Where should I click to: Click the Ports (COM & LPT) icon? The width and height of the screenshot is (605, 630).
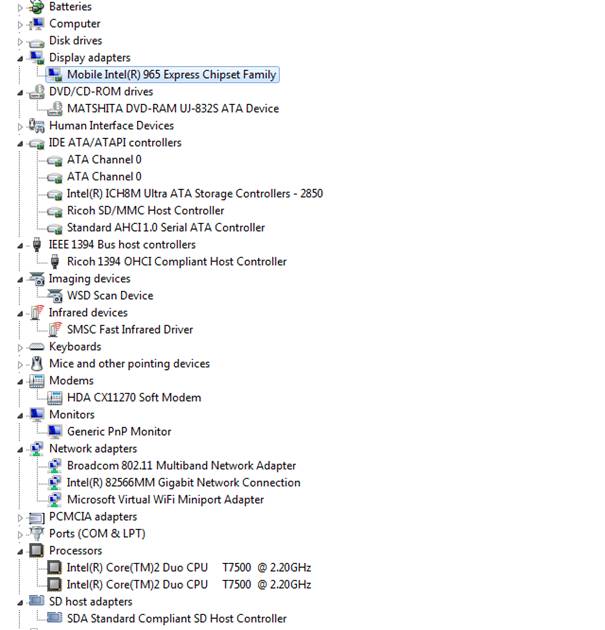(x=37, y=534)
